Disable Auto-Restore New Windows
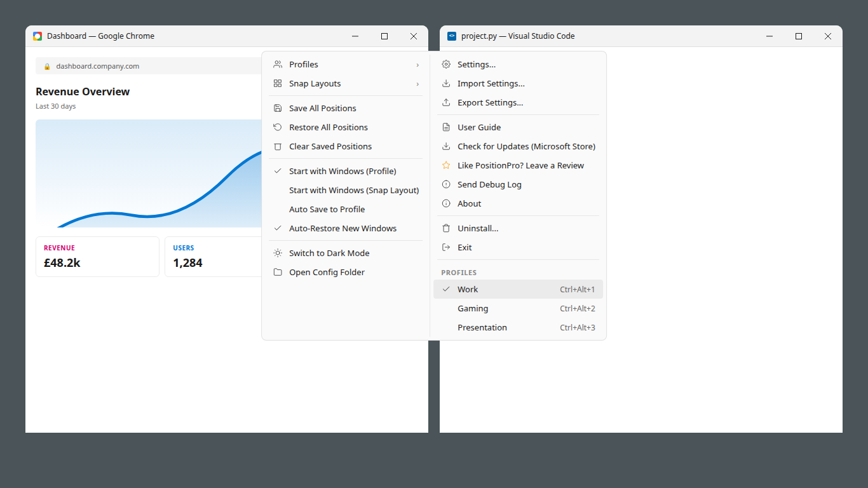Viewport: 868px width, 488px height. point(342,228)
